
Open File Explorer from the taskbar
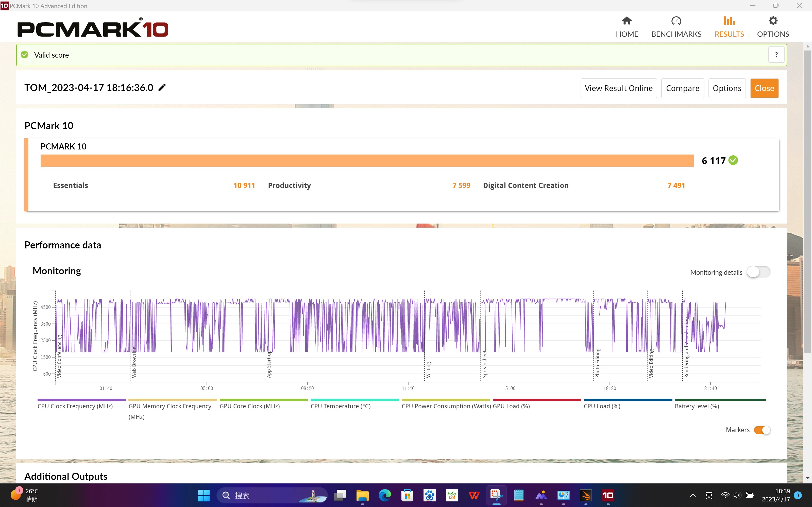(x=362, y=495)
